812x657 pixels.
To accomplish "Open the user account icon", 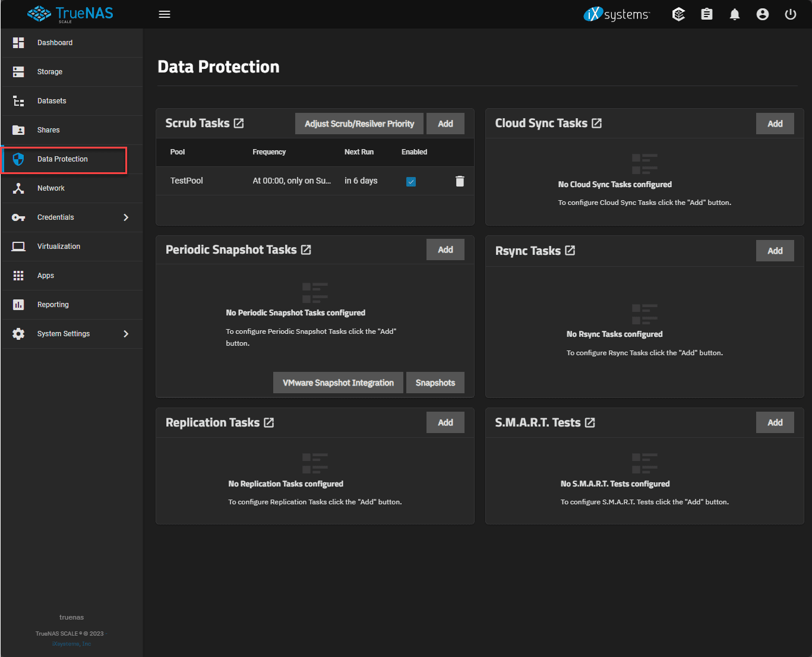I will [763, 14].
